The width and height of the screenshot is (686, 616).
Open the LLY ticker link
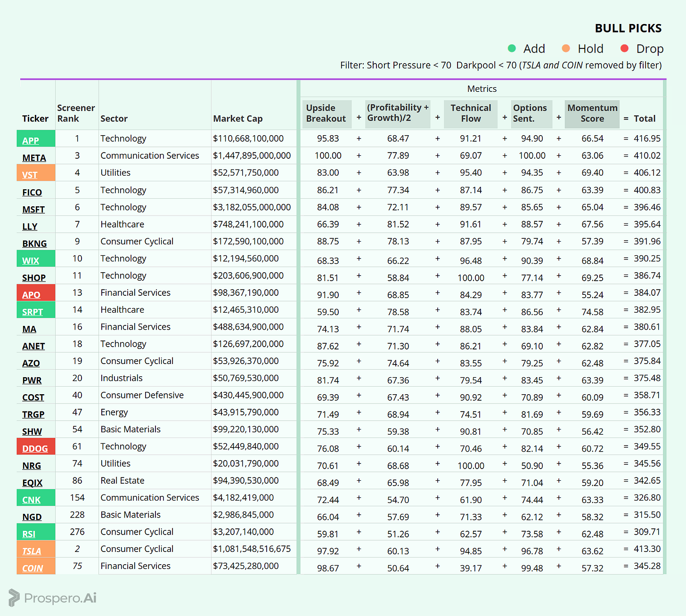tap(30, 227)
